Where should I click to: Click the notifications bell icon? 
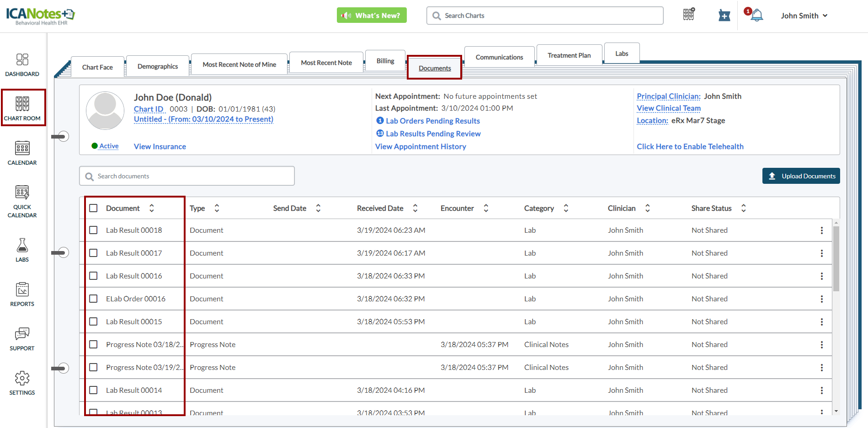coord(756,16)
